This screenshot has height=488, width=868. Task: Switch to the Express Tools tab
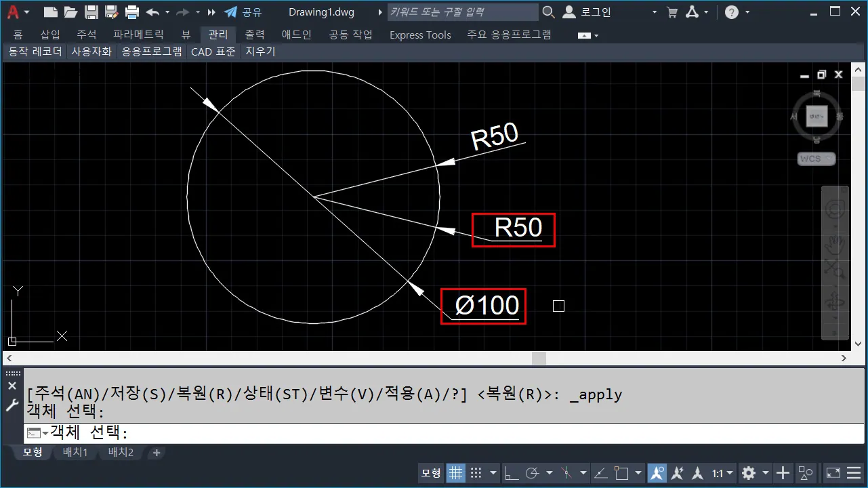click(x=420, y=35)
